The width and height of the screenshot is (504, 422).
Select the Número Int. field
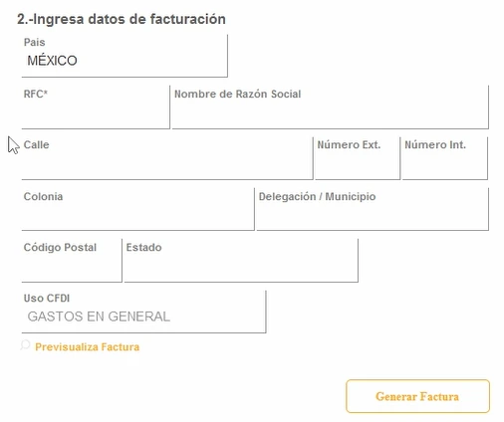pyautogui.click(x=445, y=158)
